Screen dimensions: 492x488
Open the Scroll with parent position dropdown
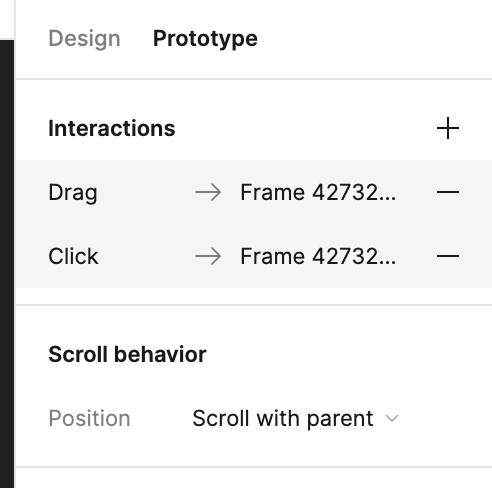pos(295,418)
